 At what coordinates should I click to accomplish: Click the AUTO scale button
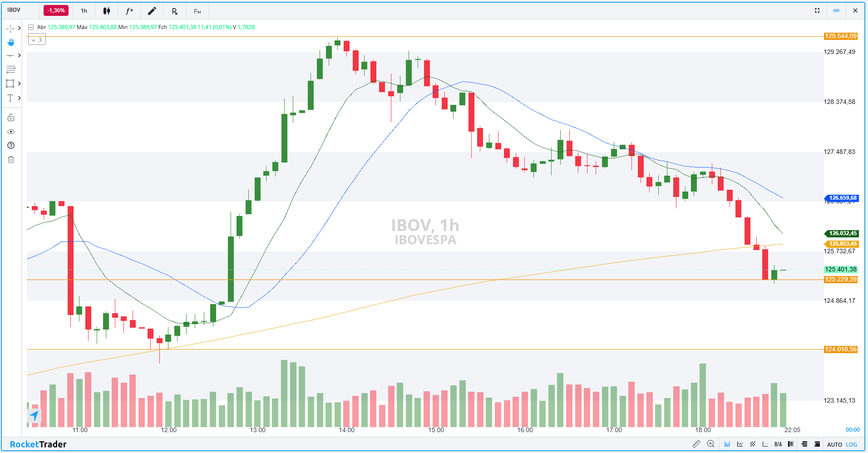point(834,444)
